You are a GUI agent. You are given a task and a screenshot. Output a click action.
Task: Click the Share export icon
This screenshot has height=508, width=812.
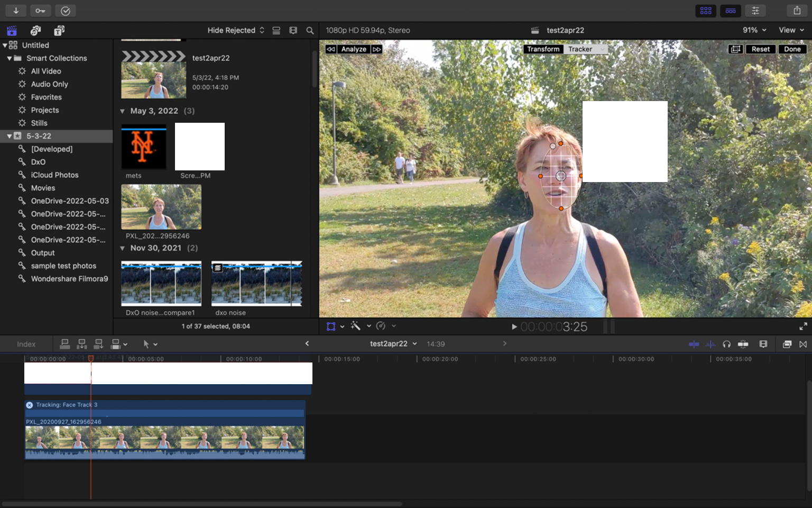(797, 11)
